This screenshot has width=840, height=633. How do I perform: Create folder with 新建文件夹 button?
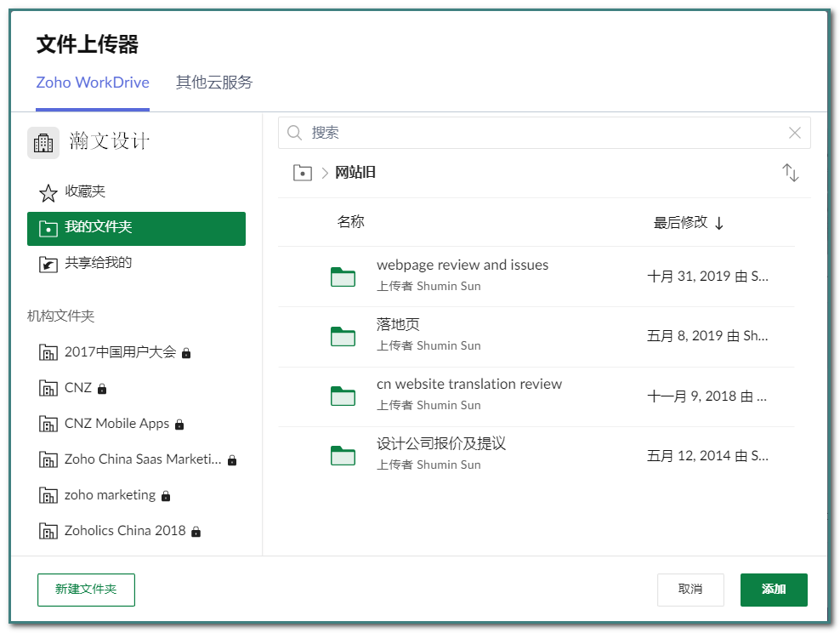coord(86,590)
